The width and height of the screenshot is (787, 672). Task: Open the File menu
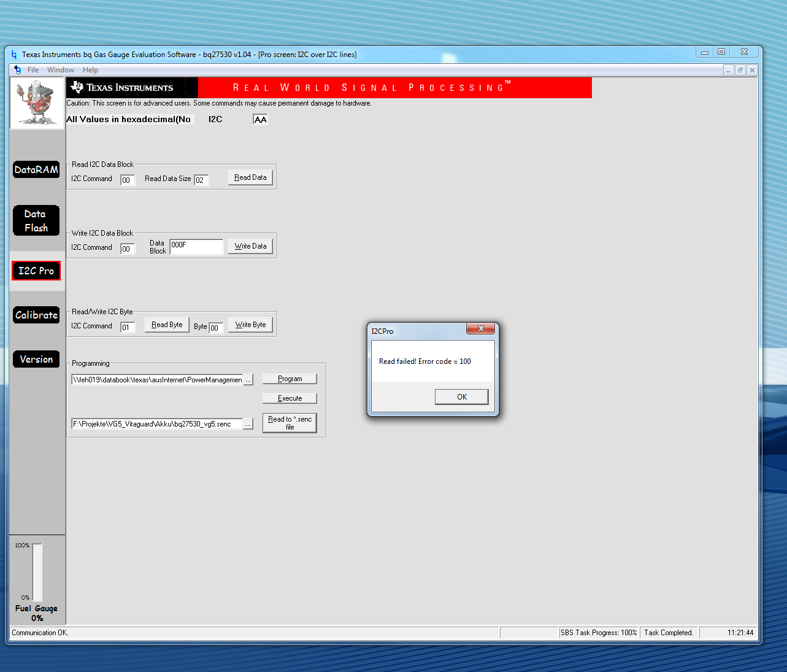pyautogui.click(x=33, y=70)
